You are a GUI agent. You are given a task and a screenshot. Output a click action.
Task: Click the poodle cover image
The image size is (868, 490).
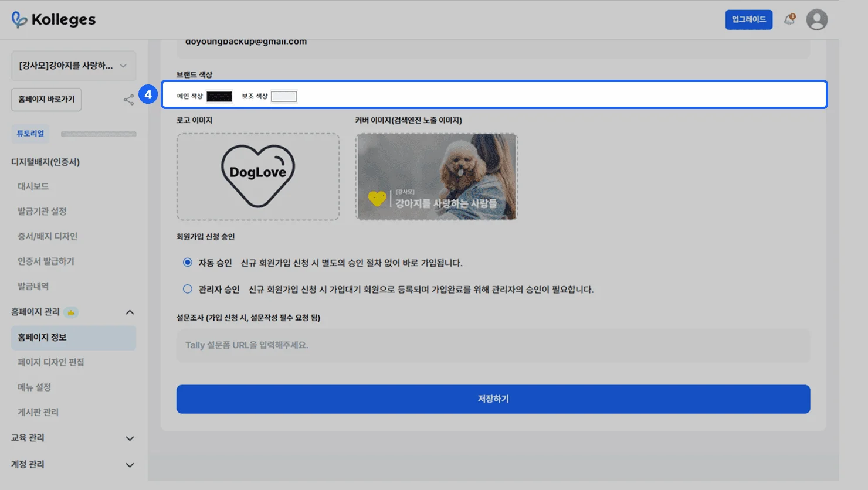pyautogui.click(x=436, y=176)
